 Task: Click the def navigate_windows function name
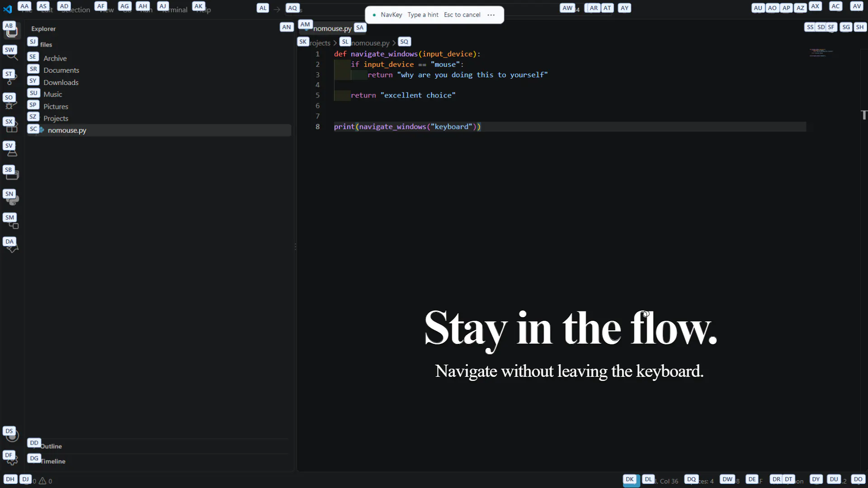coord(384,54)
